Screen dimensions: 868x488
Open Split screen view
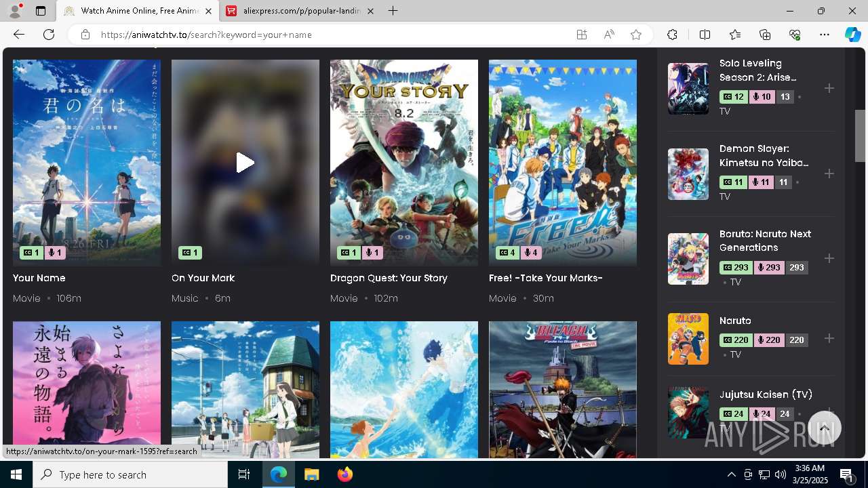[x=705, y=35]
